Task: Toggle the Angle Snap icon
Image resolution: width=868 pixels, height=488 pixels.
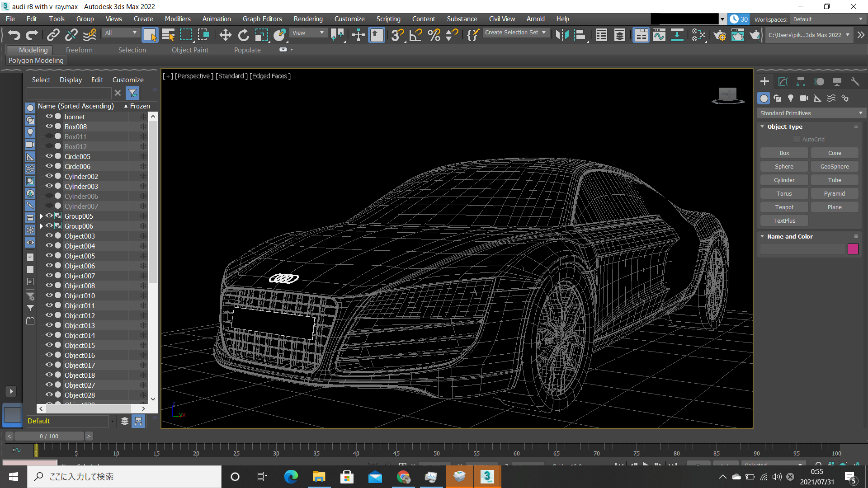Action: tap(415, 35)
